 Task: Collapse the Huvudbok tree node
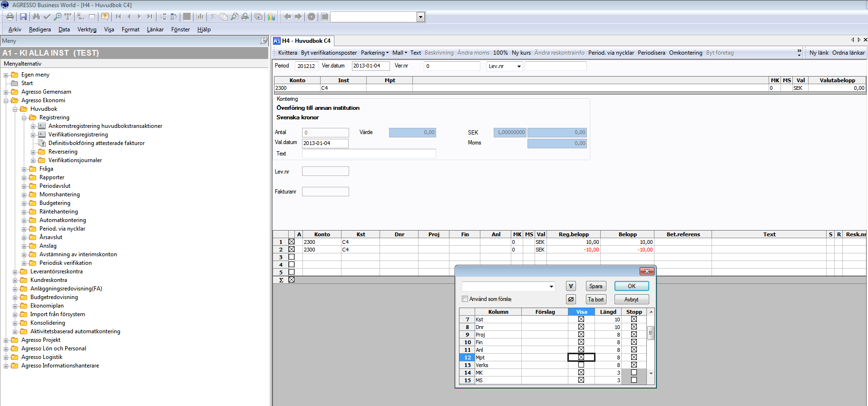coord(15,109)
